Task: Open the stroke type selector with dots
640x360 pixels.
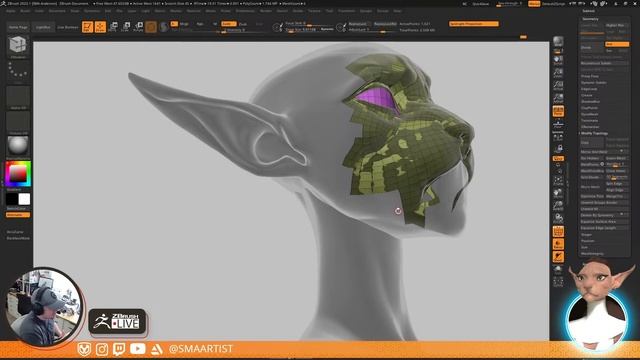Action: pos(18,71)
